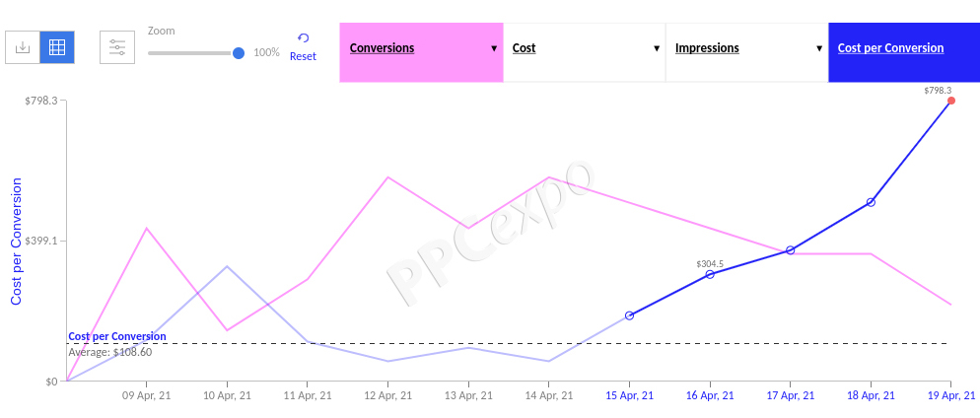Click the 17 Apr data point circle

[791, 250]
